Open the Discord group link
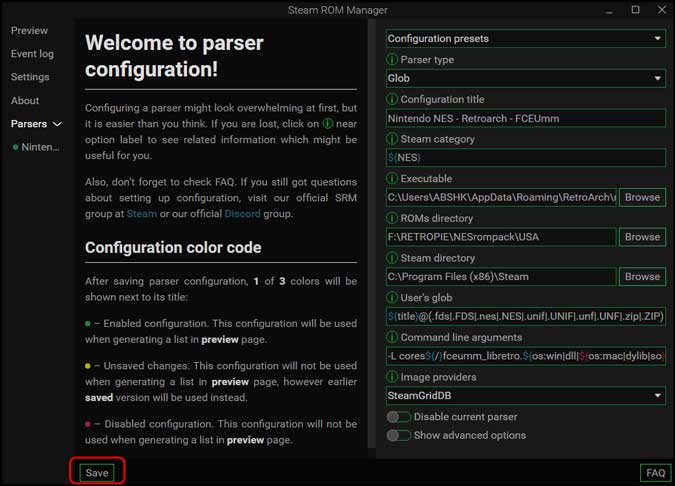 [x=242, y=214]
